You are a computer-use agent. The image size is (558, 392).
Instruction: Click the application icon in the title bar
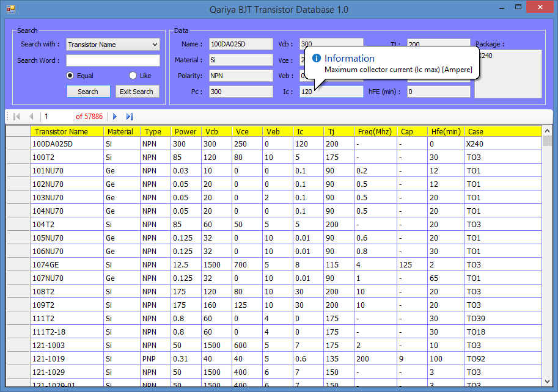coord(10,9)
